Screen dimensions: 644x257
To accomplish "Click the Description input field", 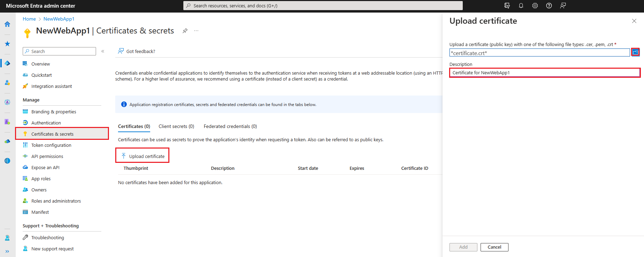I will pyautogui.click(x=545, y=73).
